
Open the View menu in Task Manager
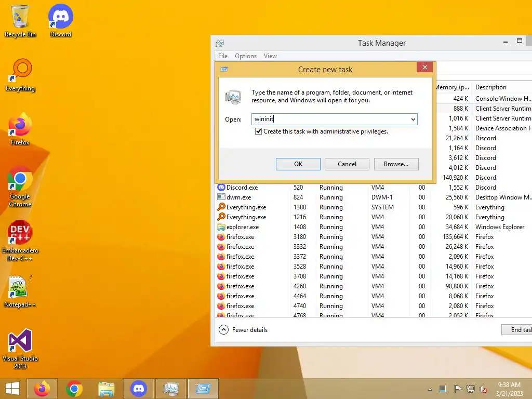click(x=270, y=56)
